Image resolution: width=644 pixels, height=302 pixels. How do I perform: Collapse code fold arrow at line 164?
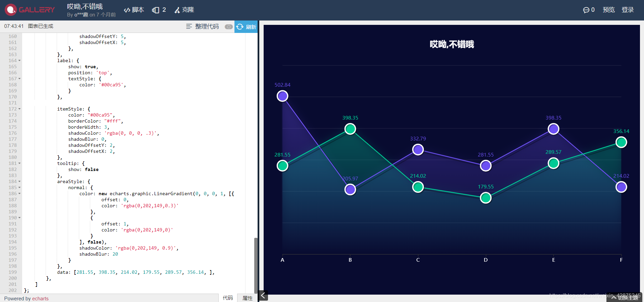click(19, 60)
